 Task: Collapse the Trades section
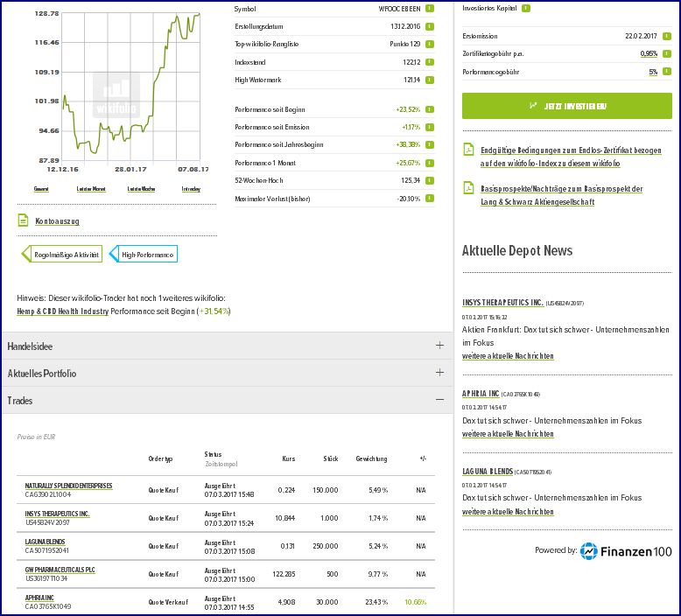439,400
